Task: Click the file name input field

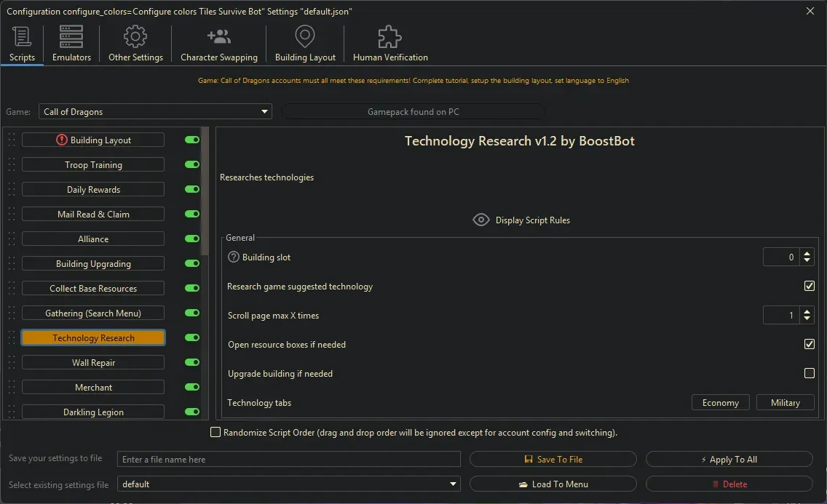Action: (x=288, y=459)
